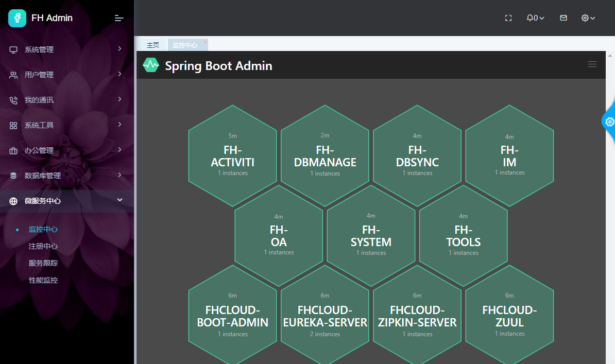
Task: Open the FH-TOOLS application hexagon
Action: click(x=464, y=236)
